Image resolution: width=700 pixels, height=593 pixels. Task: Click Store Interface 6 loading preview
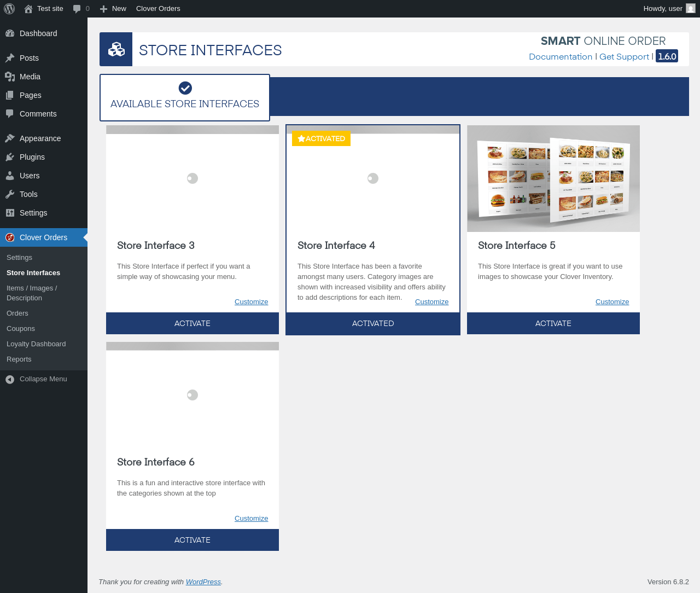pyautogui.click(x=192, y=395)
